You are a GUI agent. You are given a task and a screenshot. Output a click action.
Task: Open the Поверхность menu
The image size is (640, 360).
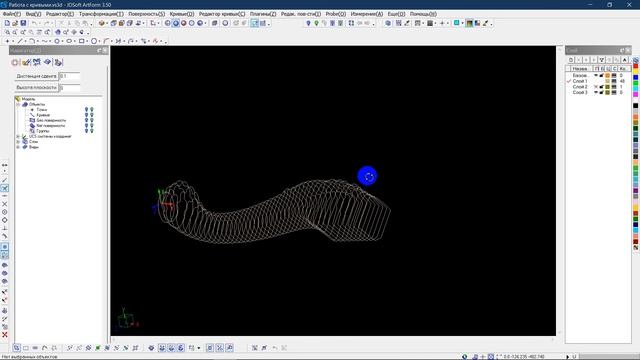(x=147, y=14)
